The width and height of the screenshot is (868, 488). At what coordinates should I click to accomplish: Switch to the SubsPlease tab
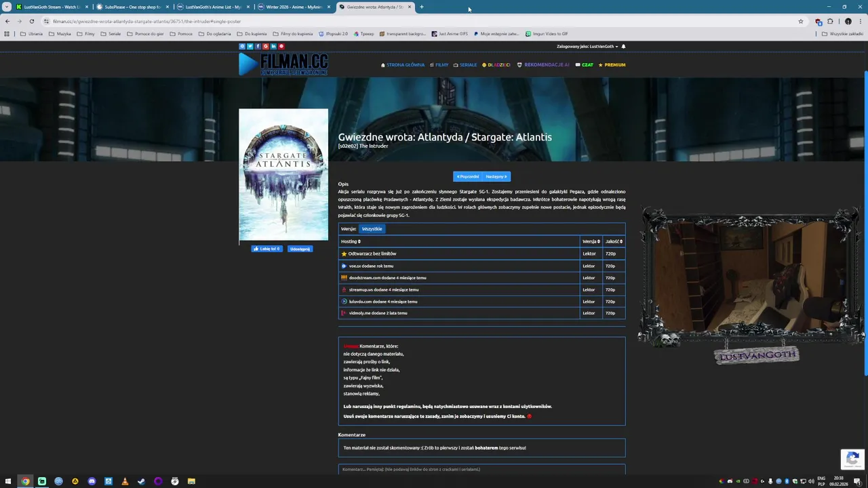(x=132, y=7)
